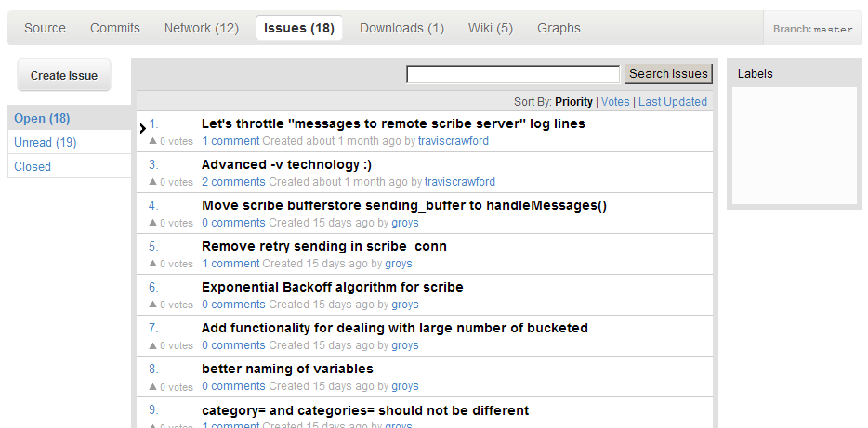Image resolution: width=868 pixels, height=428 pixels.
Task: Click vote arrow for issue 7
Action: tap(153, 346)
